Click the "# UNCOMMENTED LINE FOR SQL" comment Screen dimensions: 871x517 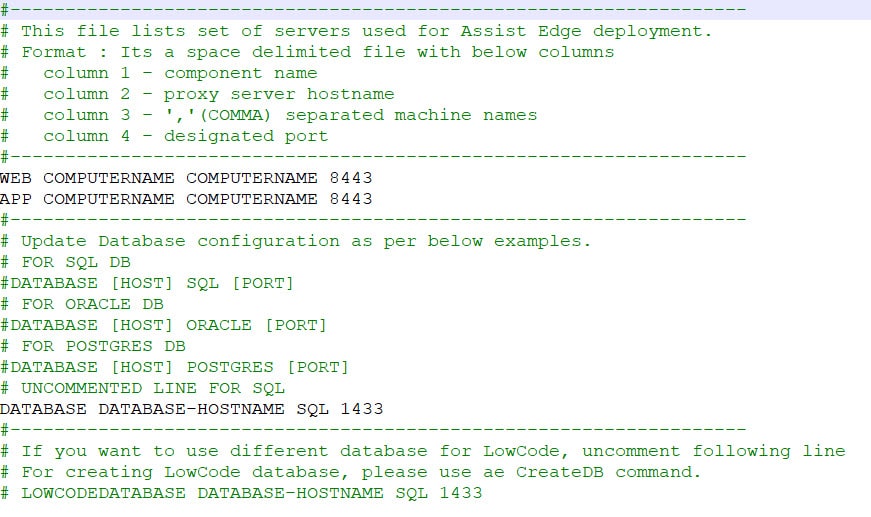(x=143, y=388)
